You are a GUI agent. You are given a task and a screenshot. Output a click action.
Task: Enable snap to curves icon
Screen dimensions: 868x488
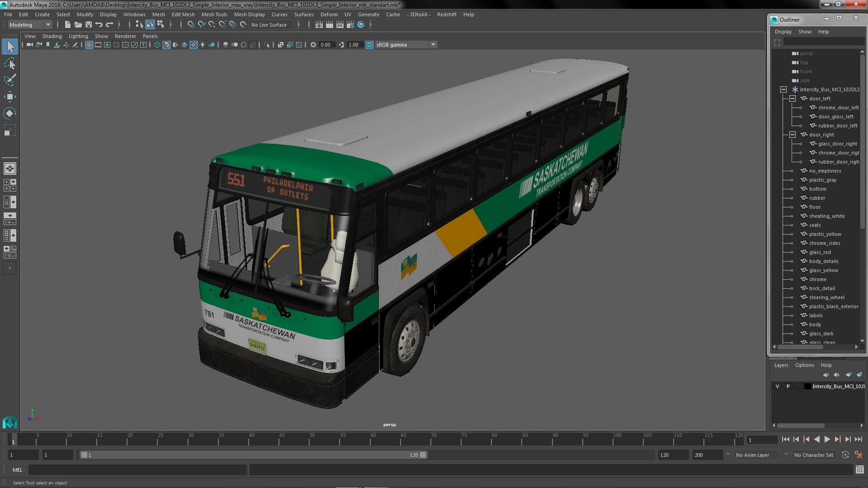click(202, 25)
